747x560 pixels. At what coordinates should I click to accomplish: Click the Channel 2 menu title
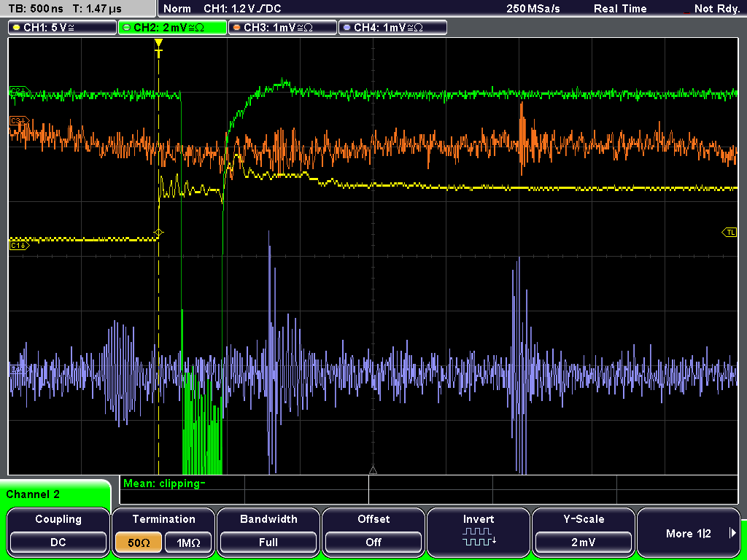(x=33, y=494)
